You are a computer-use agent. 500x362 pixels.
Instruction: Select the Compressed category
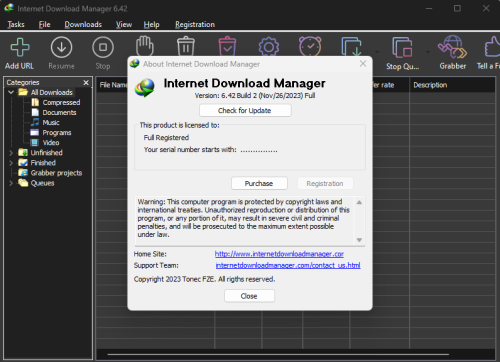tap(61, 102)
